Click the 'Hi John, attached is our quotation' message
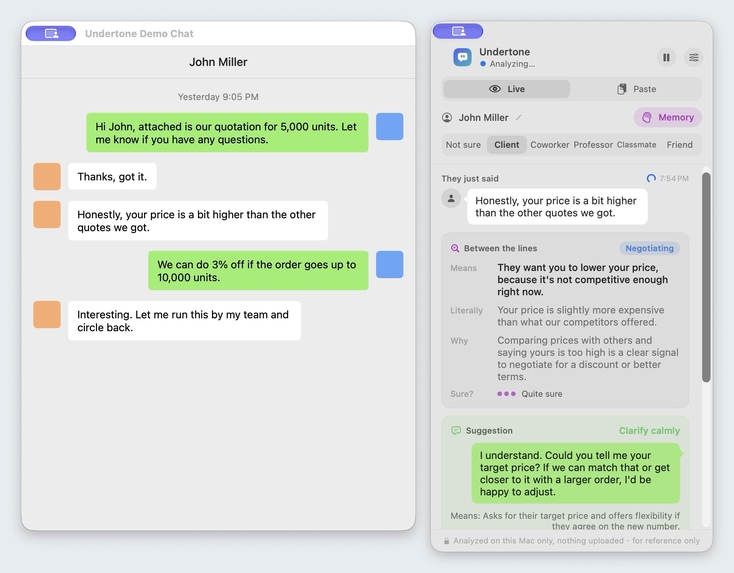This screenshot has width=734, height=573. (x=227, y=133)
